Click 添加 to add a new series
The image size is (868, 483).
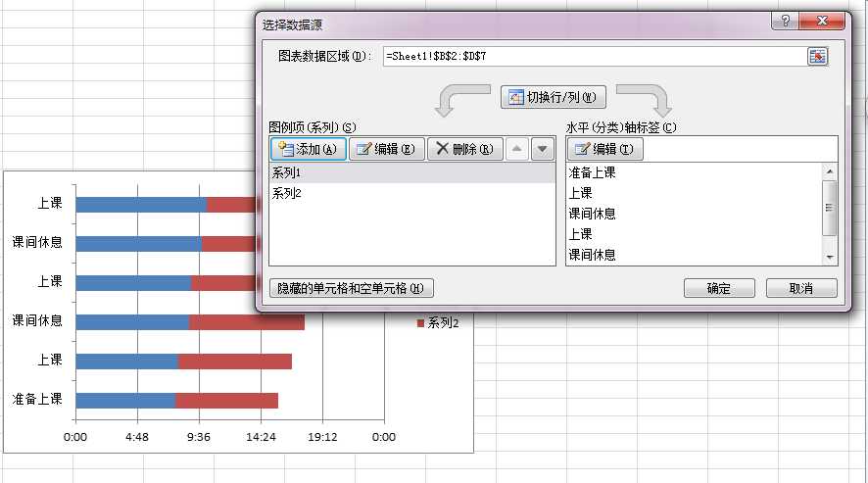click(309, 149)
